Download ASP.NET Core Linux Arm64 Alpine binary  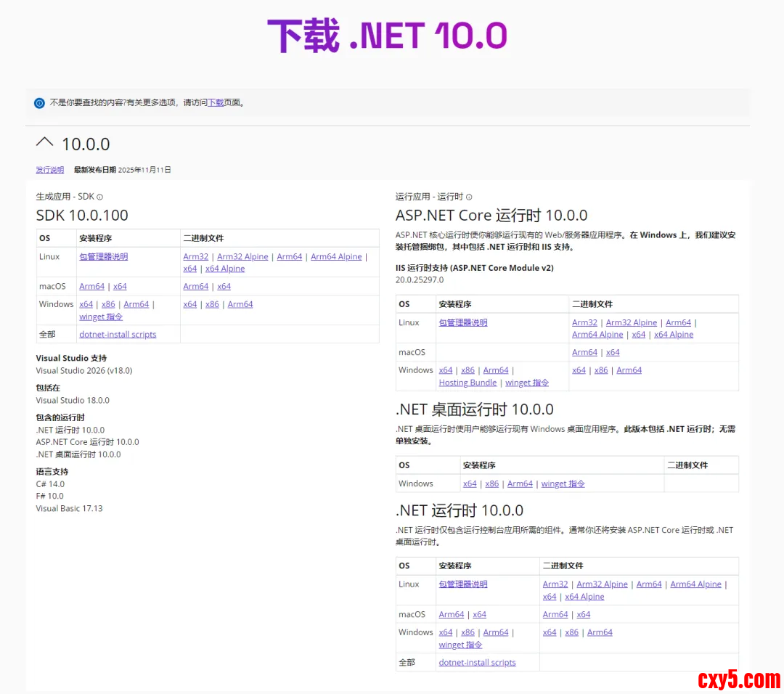click(x=597, y=335)
